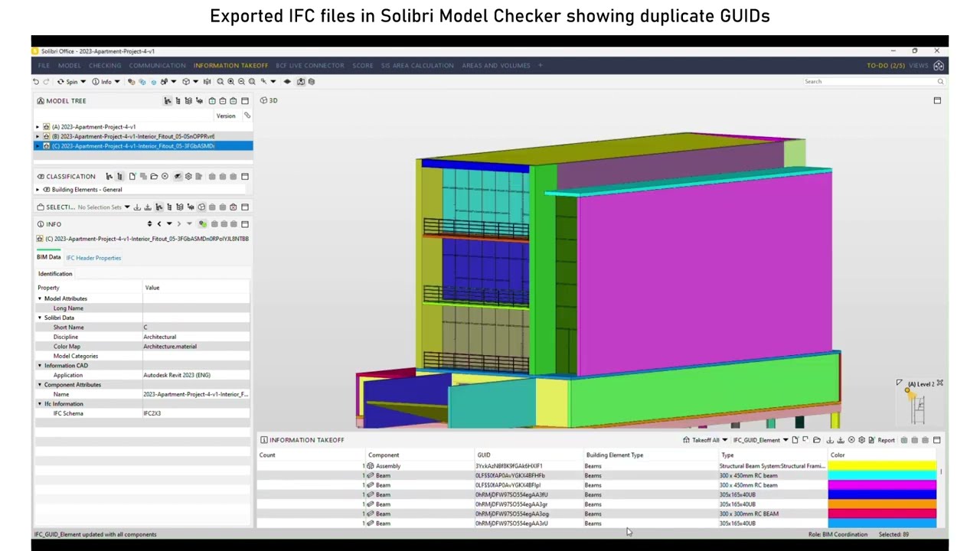
Task: Open the Info tool dropdown
Action: tap(117, 82)
